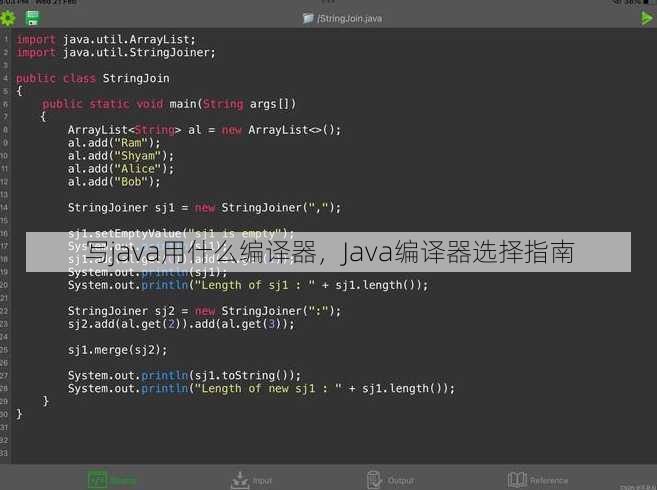The width and height of the screenshot is (657, 490).
Task: Click the line 'import java.util.ArrayList;'
Action: click(x=106, y=39)
